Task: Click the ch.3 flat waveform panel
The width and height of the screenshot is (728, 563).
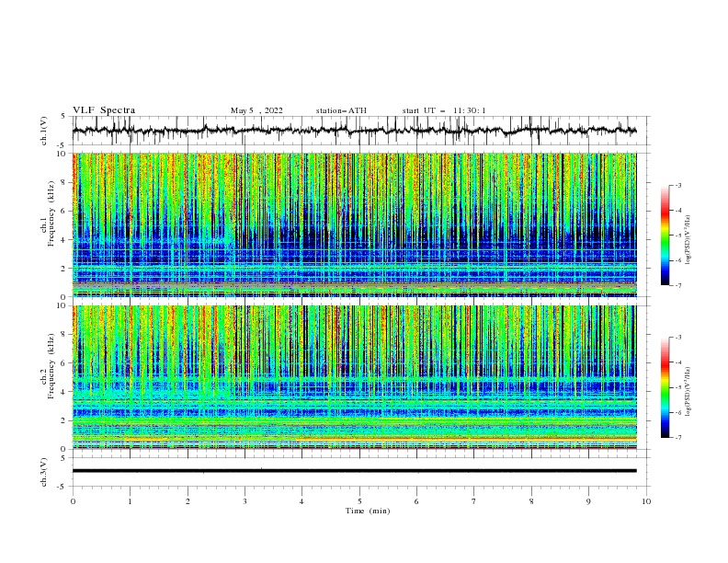Action: (360, 472)
